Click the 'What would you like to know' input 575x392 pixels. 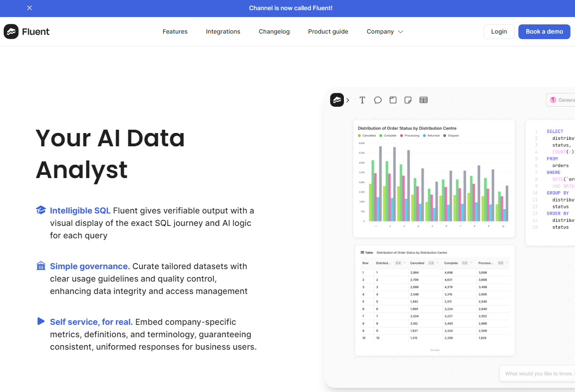[537, 374]
